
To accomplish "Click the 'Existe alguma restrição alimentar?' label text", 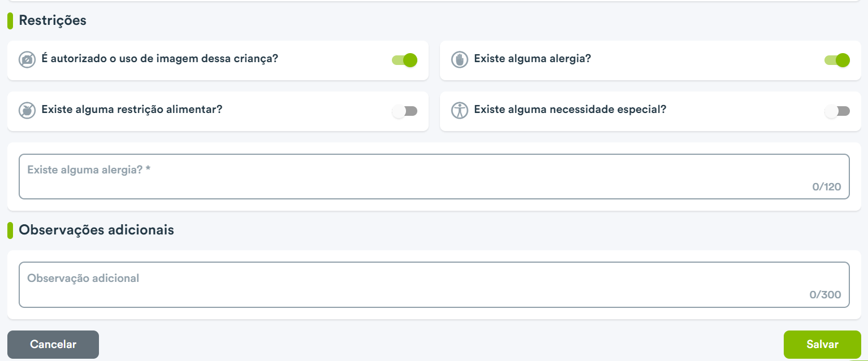I will [132, 110].
